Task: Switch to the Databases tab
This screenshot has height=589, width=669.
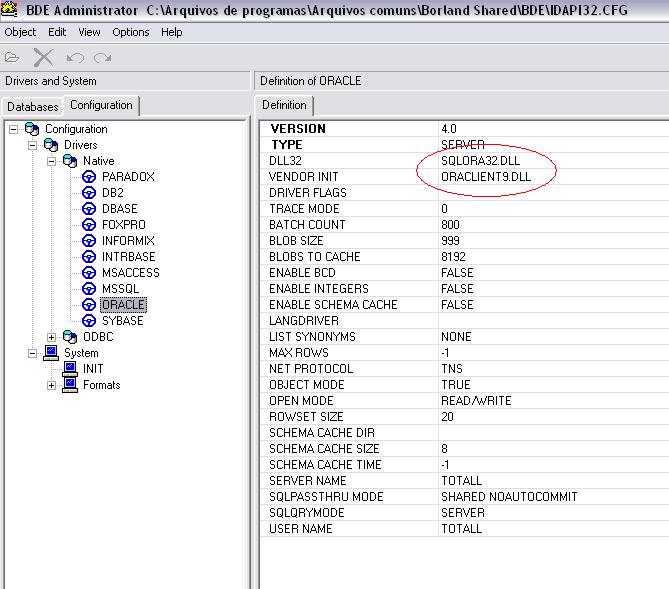Action: 33,106
